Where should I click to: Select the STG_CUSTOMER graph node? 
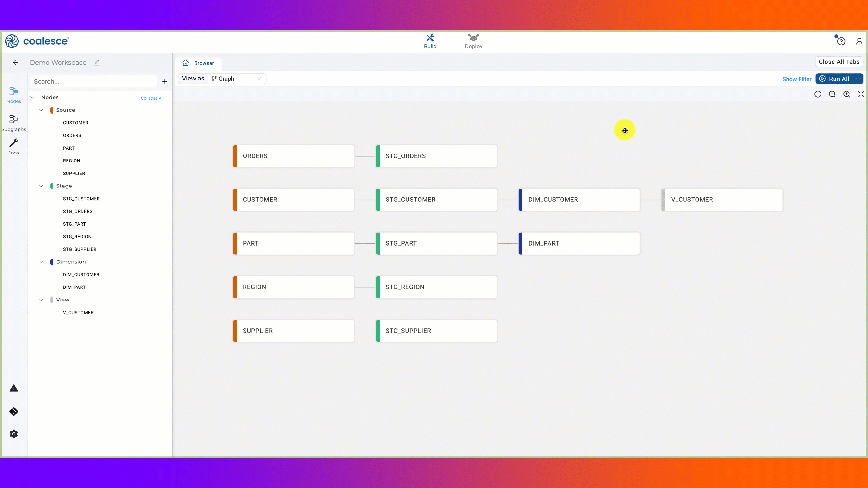436,200
